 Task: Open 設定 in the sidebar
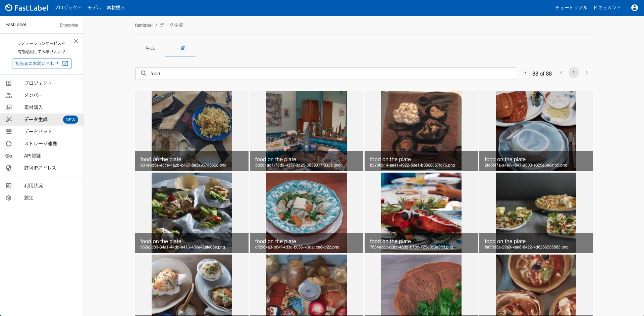coord(42,198)
